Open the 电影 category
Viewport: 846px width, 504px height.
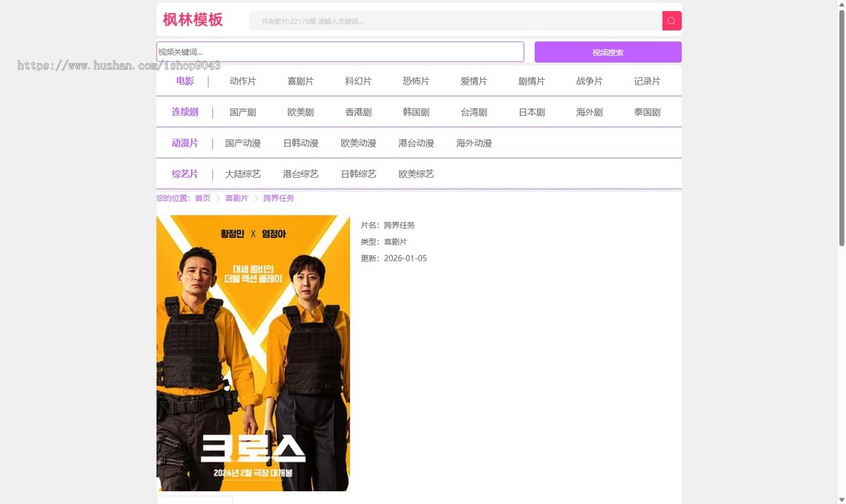click(185, 81)
